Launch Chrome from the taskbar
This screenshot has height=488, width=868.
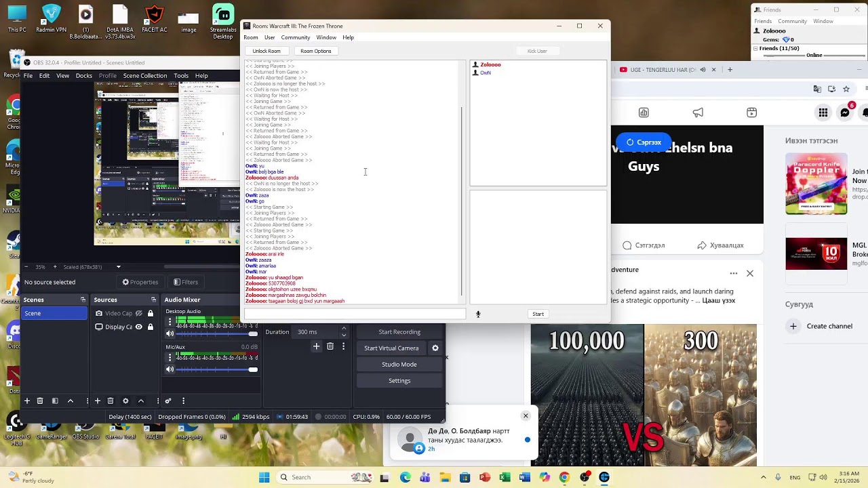tap(564, 477)
